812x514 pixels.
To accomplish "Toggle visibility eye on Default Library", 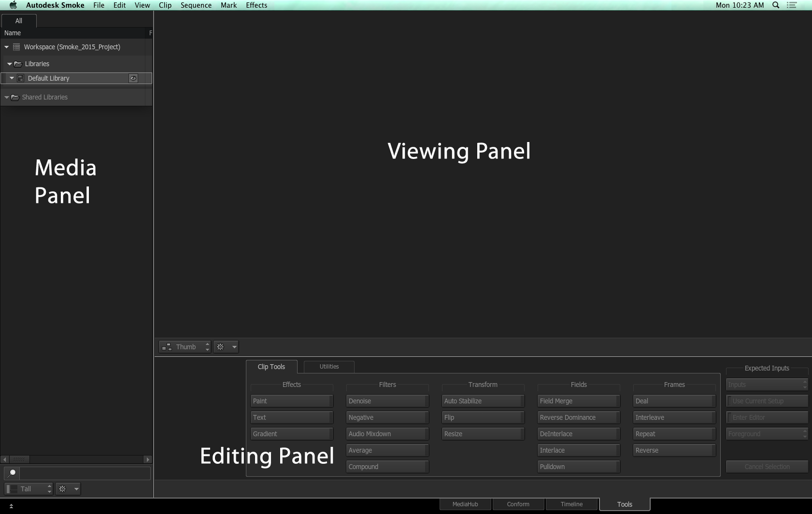I will pos(133,78).
